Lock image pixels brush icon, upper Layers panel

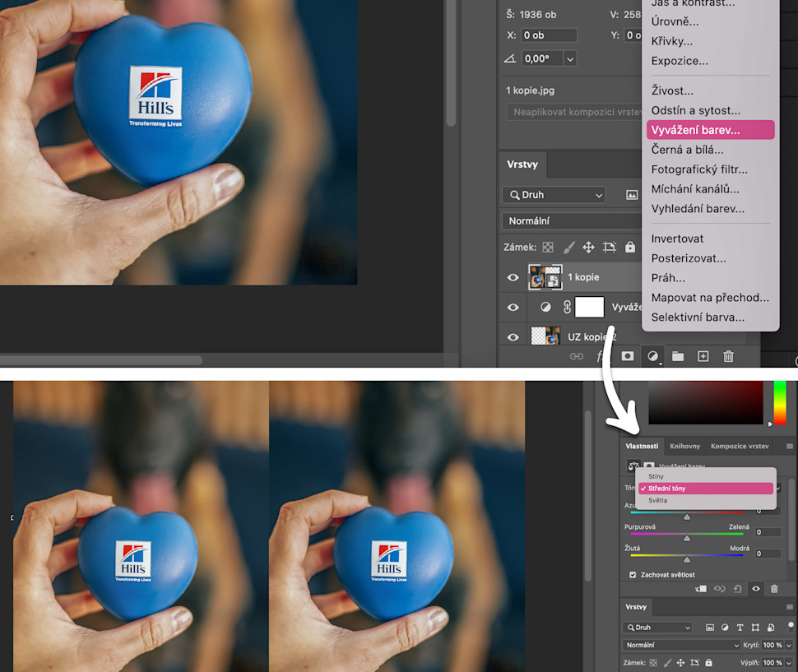point(568,248)
